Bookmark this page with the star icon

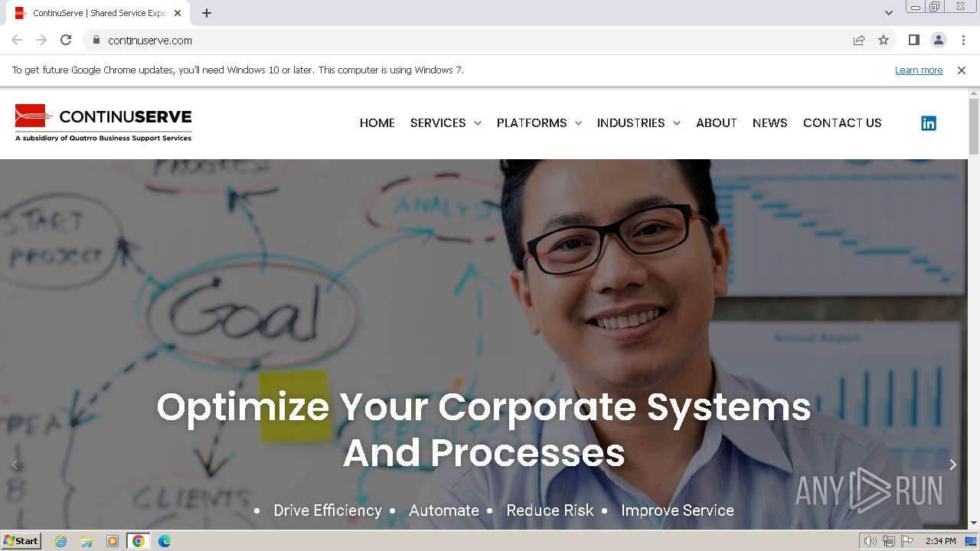(884, 40)
